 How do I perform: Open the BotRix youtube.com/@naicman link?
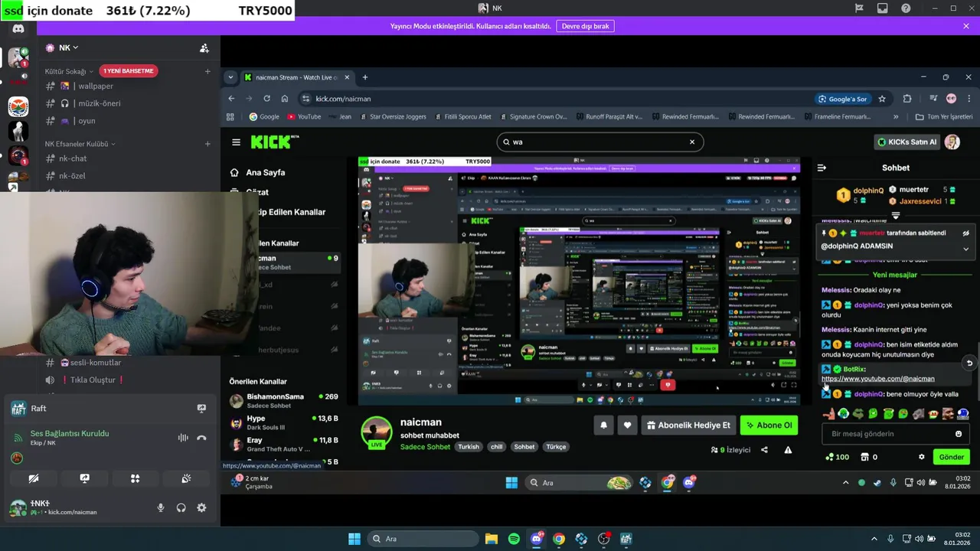[x=878, y=379]
